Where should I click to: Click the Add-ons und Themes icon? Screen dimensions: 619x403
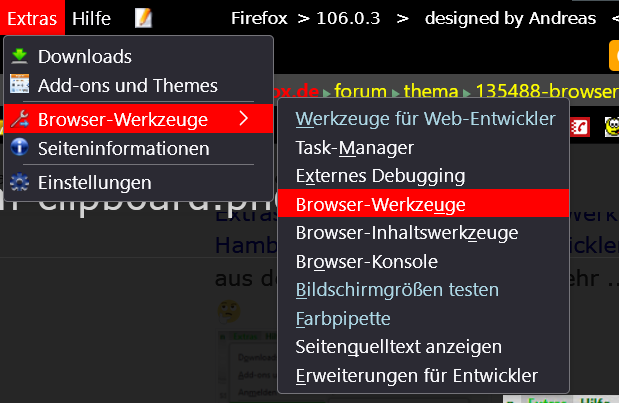point(19,84)
